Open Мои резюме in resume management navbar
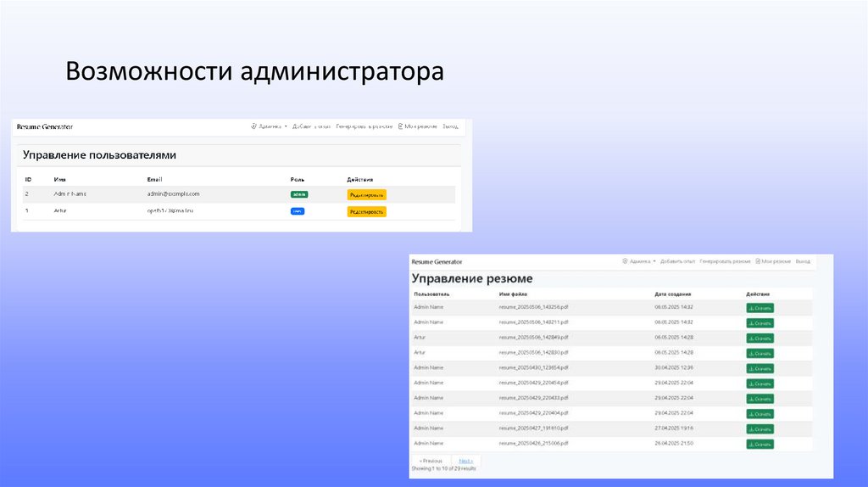This screenshot has width=868, height=487. tap(773, 261)
